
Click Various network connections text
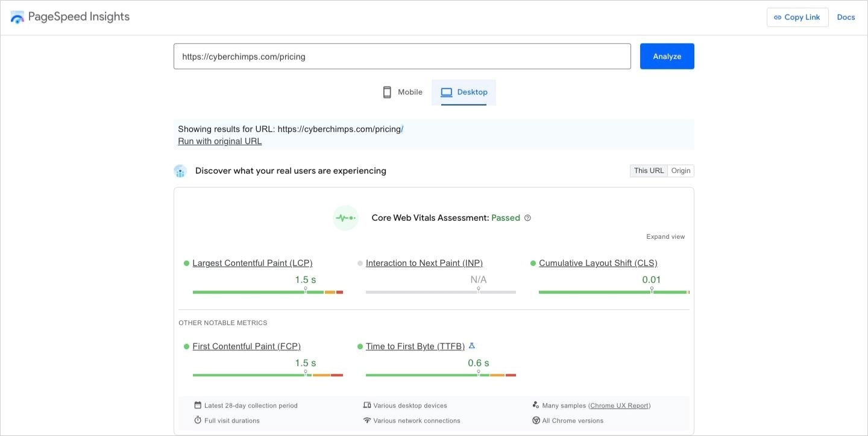(417, 421)
